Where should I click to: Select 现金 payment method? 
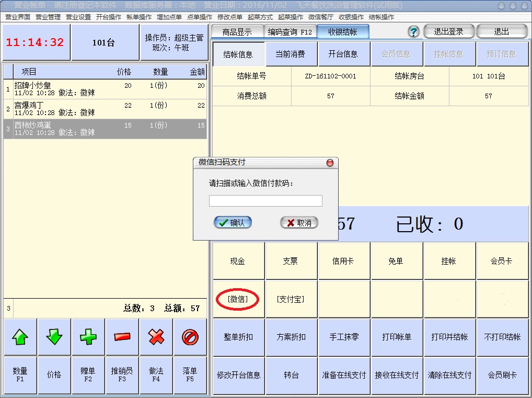click(238, 261)
